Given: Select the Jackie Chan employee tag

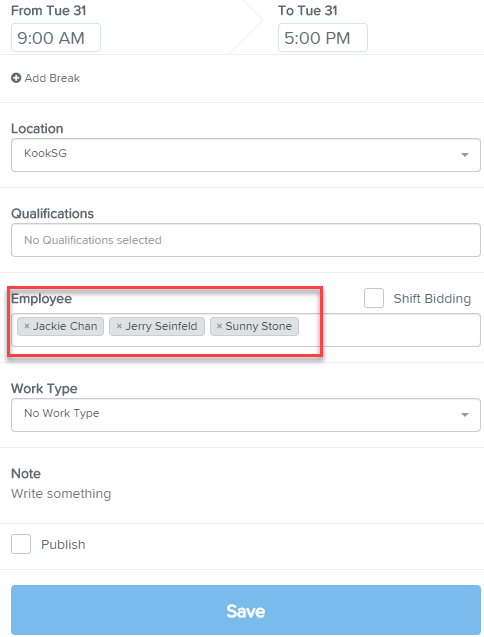Looking at the screenshot, I should 61,326.
